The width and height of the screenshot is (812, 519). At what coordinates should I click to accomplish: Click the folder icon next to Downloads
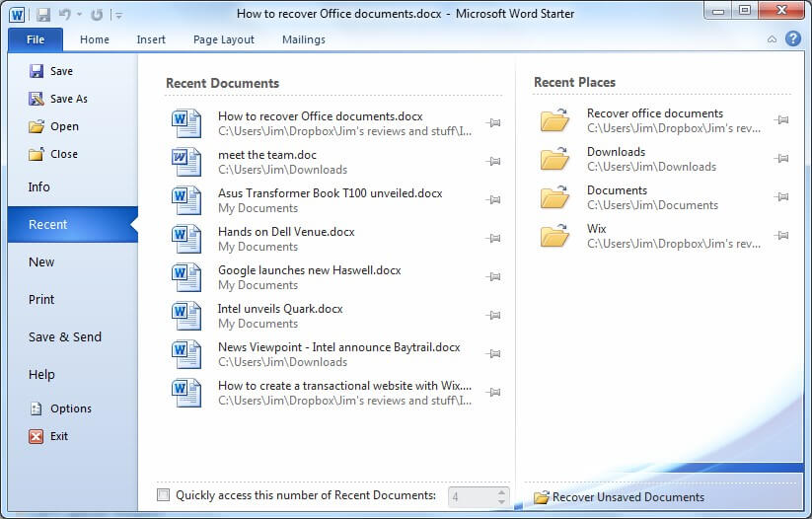(554, 159)
